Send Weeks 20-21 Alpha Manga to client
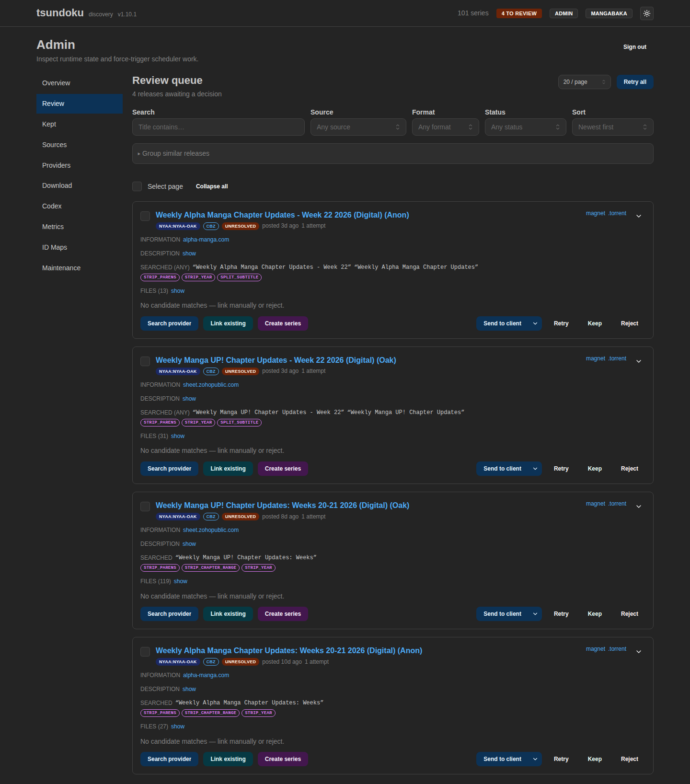This screenshot has height=784, width=690. click(502, 759)
